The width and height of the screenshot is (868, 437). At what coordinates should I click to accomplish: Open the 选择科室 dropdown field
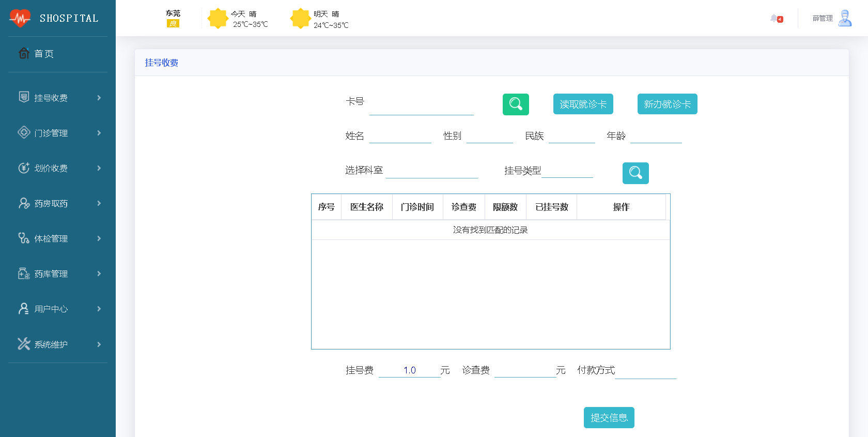tap(432, 170)
